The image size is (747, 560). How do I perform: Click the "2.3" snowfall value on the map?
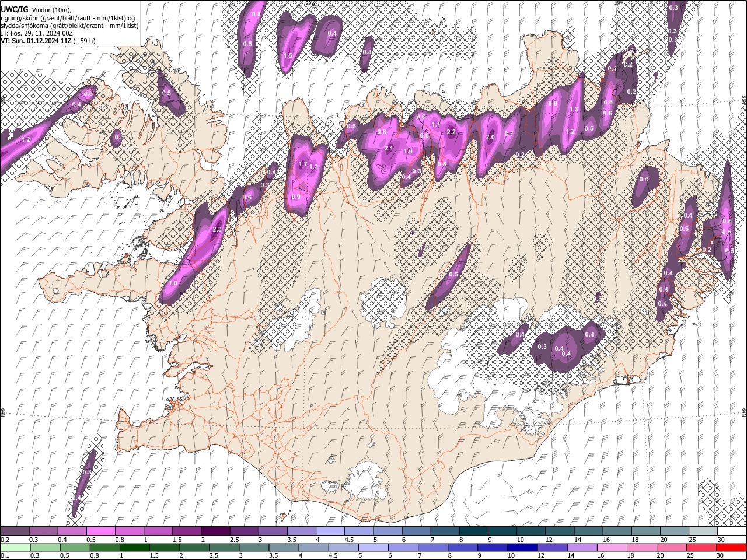(217, 230)
